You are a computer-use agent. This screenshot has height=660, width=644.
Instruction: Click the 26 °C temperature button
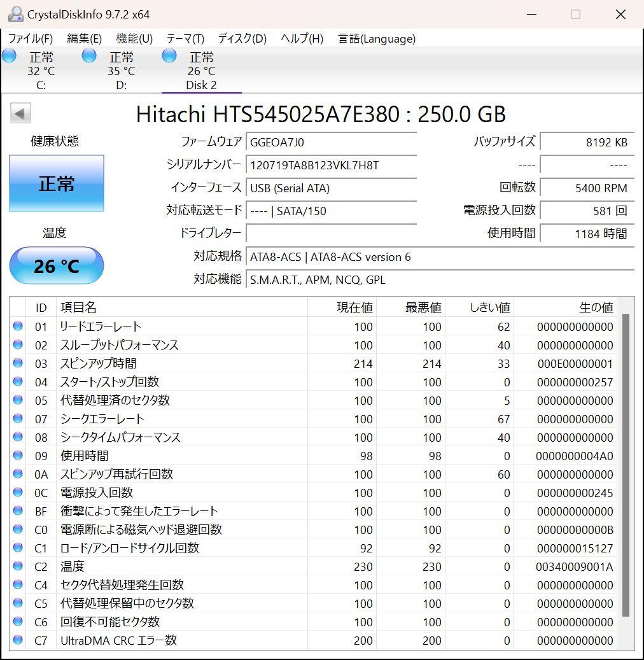point(57,265)
